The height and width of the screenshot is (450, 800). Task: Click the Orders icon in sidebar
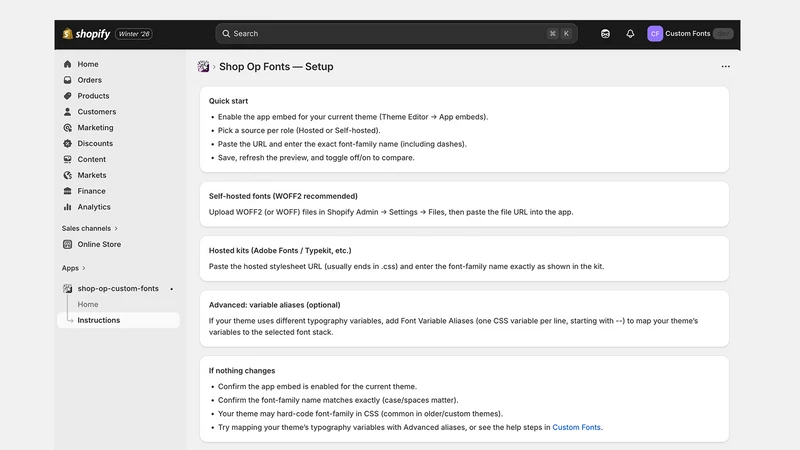pos(67,80)
